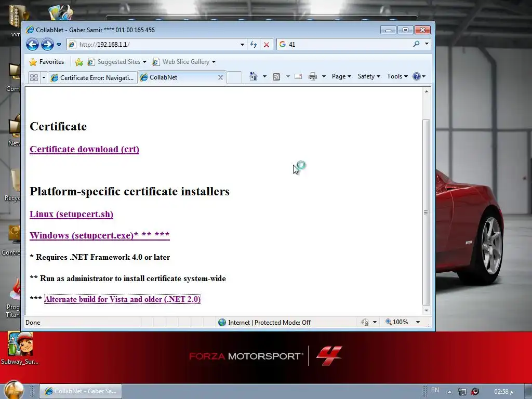The image size is (532, 399).
Task: Click the CollabNet taskbar button
Action: pyautogui.click(x=81, y=391)
